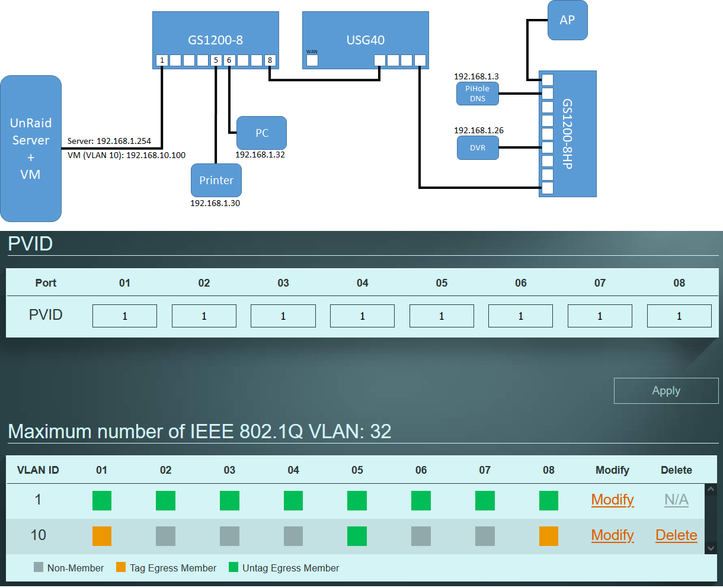Click PiHole IP 192.168.1.3 text
The image size is (723, 588).
point(476,76)
